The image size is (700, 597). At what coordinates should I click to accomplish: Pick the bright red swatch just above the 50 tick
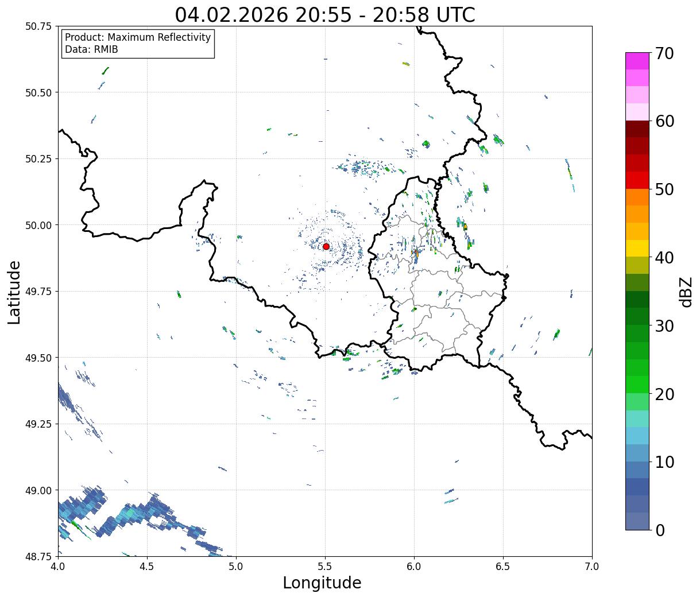(637, 180)
